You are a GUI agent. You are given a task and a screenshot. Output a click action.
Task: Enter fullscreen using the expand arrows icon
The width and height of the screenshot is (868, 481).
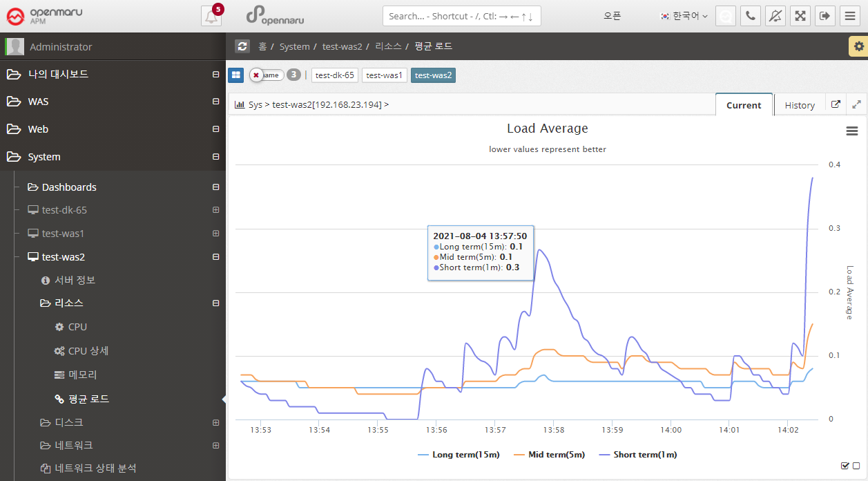pyautogui.click(x=800, y=16)
